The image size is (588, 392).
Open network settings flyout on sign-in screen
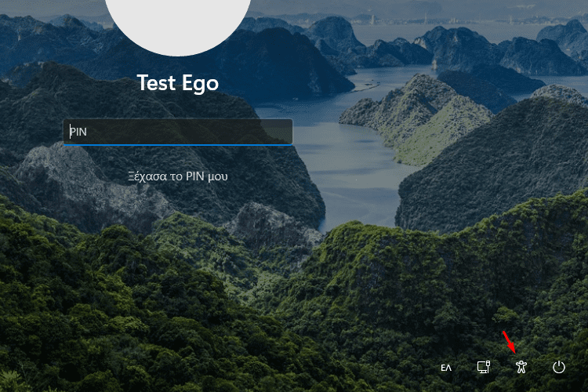pos(484,367)
